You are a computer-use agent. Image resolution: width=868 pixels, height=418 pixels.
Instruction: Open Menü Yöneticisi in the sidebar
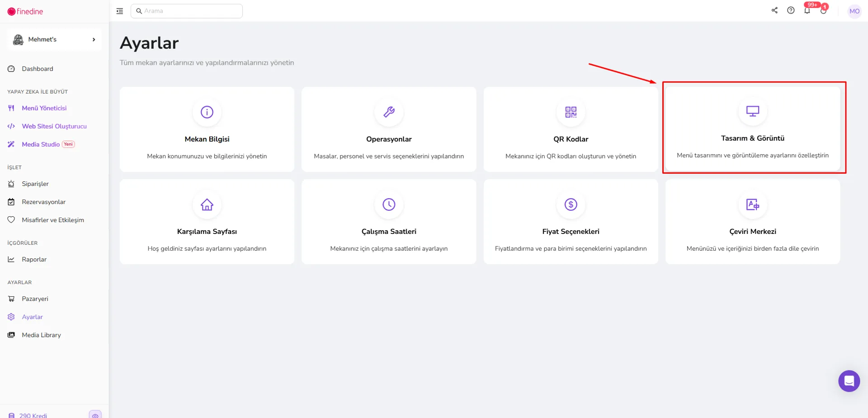44,108
